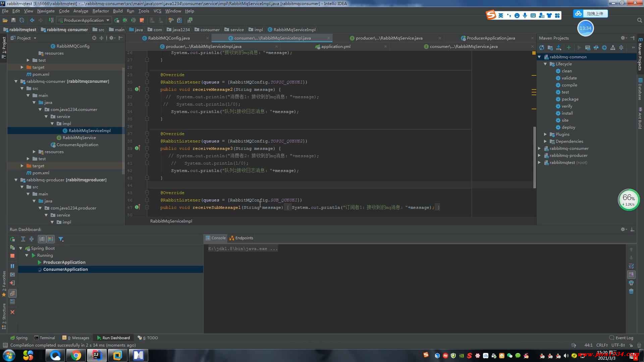
Task: Click the search magnifier at top right
Action: coord(639,20)
